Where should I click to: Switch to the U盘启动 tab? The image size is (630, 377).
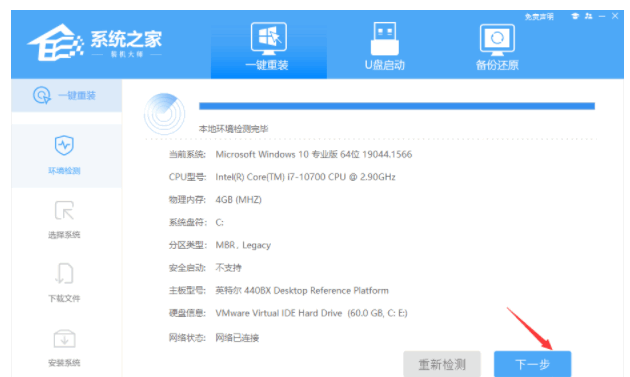[385, 47]
